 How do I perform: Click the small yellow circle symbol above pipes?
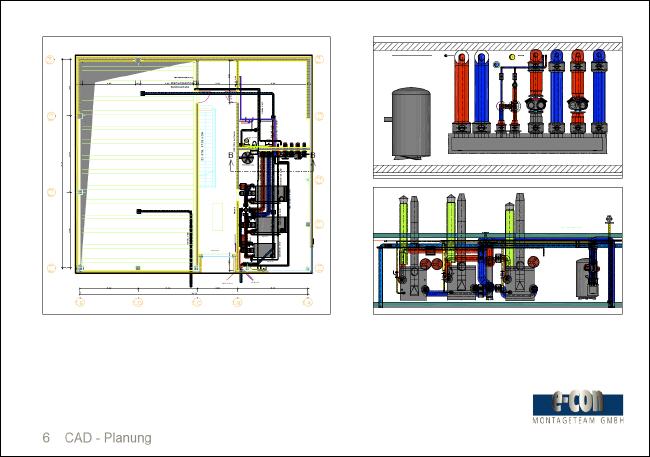[512, 57]
